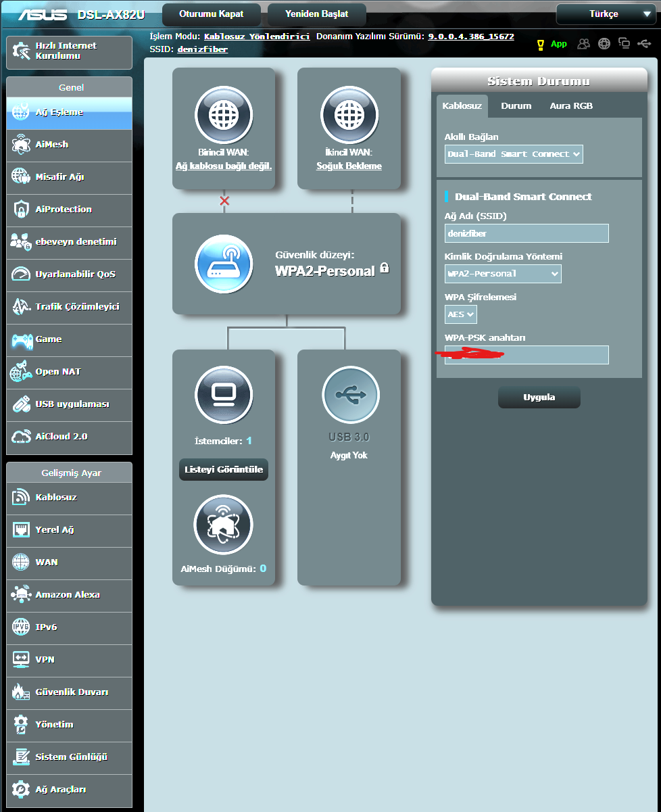Click the 'Dual-Band Smart Connect' section heading

pos(523,197)
